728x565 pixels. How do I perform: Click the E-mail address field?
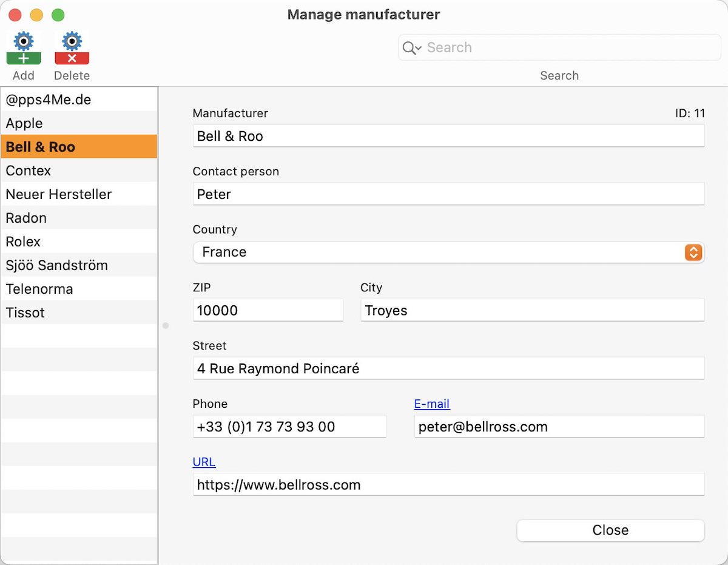click(559, 427)
